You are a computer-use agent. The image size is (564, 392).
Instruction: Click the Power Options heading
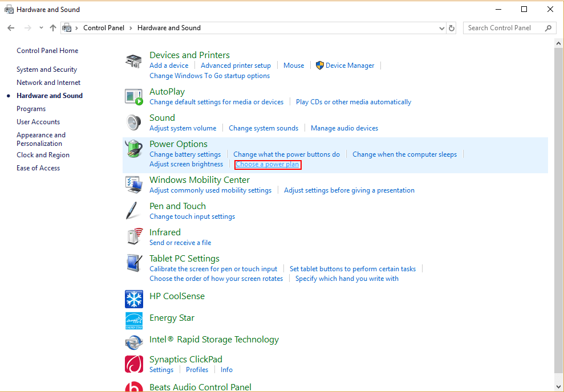pos(178,144)
